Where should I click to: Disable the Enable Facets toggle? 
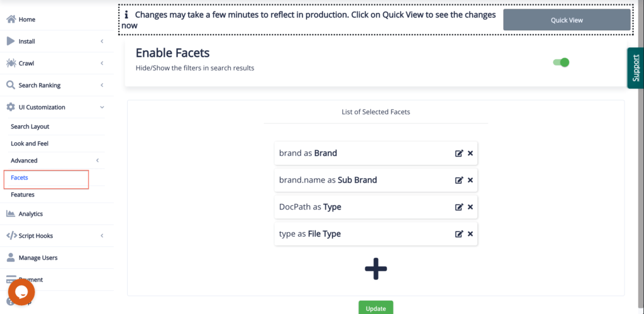pyautogui.click(x=561, y=62)
